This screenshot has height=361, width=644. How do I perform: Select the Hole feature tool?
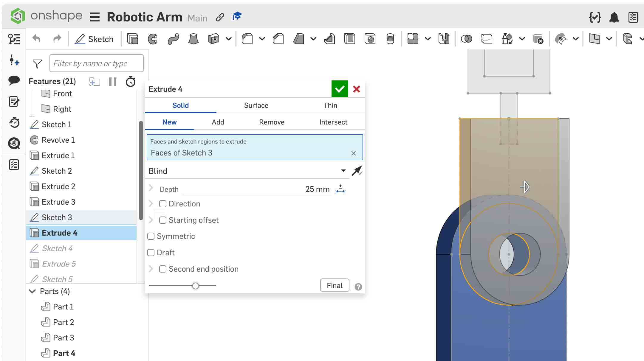[370, 39]
